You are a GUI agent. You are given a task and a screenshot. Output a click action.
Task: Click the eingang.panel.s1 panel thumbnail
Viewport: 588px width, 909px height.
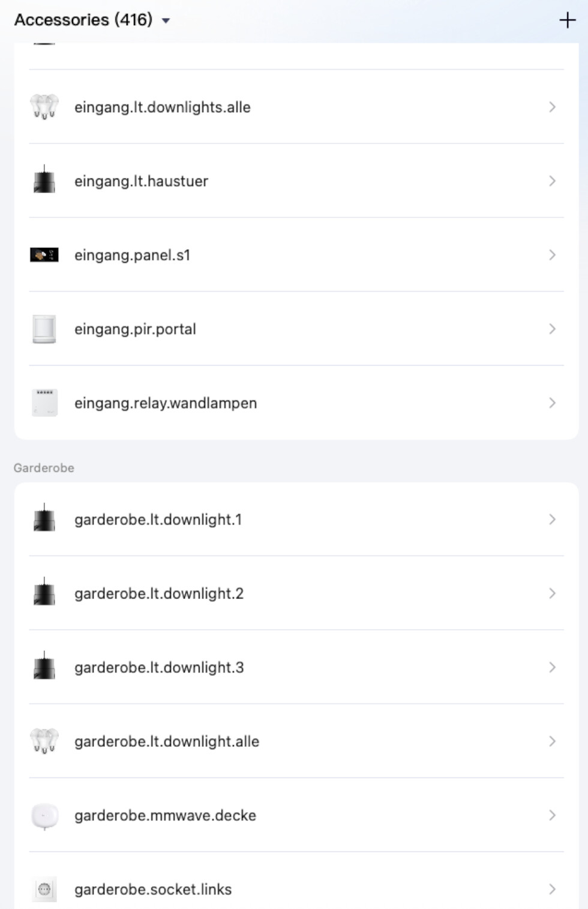[44, 255]
